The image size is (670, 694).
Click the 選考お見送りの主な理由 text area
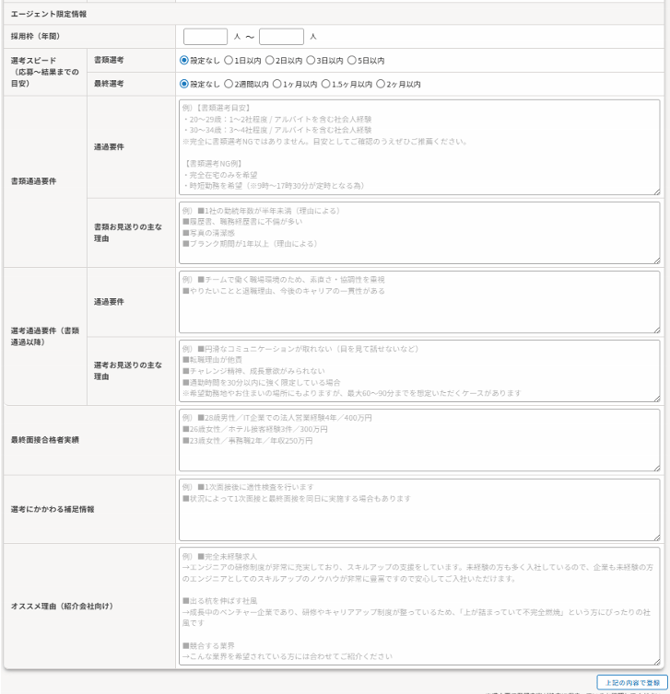(419, 370)
